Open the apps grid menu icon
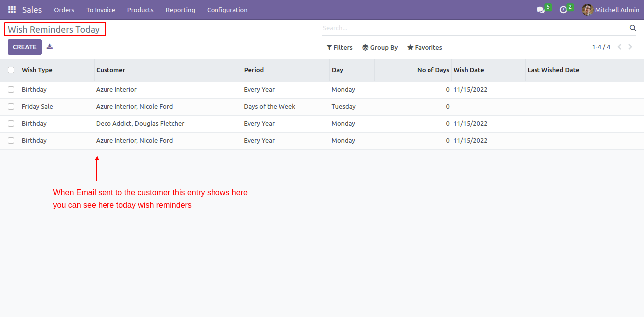 [x=12, y=10]
